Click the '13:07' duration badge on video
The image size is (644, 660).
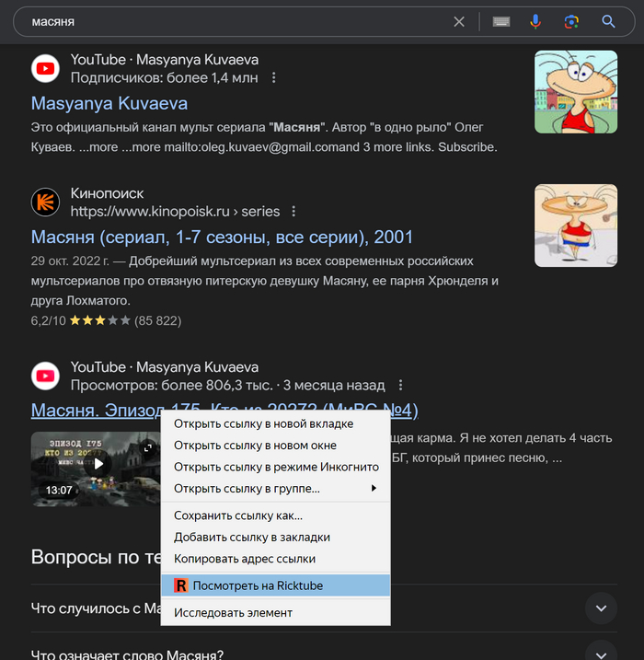(59, 491)
